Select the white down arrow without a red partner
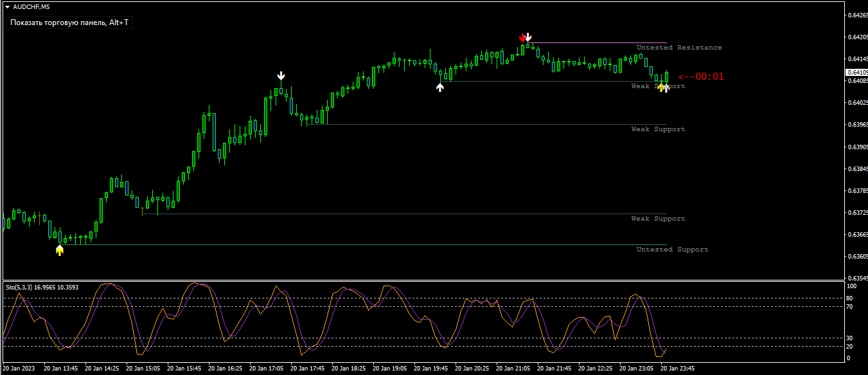The width and height of the screenshot is (868, 375). point(281,76)
